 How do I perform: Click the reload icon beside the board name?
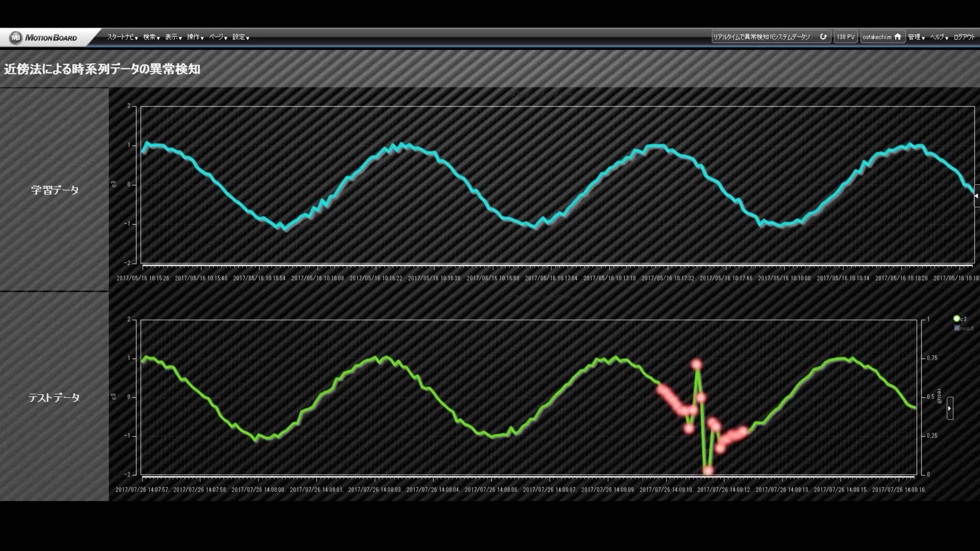click(823, 37)
